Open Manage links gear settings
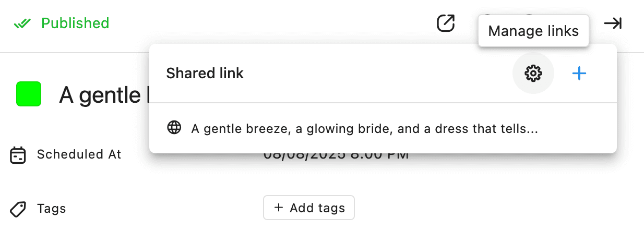This screenshot has height=242, width=644. click(x=533, y=74)
